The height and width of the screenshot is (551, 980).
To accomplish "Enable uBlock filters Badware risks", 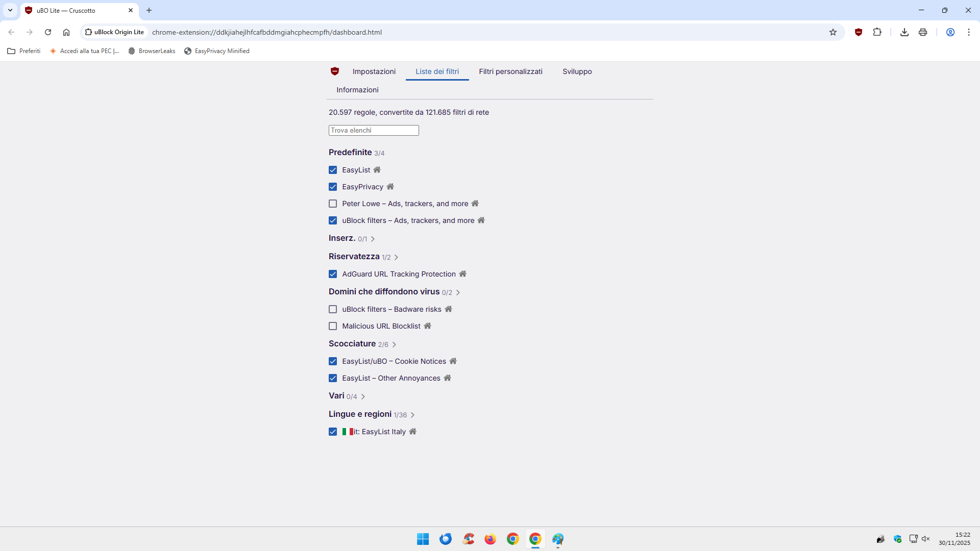I will point(333,309).
